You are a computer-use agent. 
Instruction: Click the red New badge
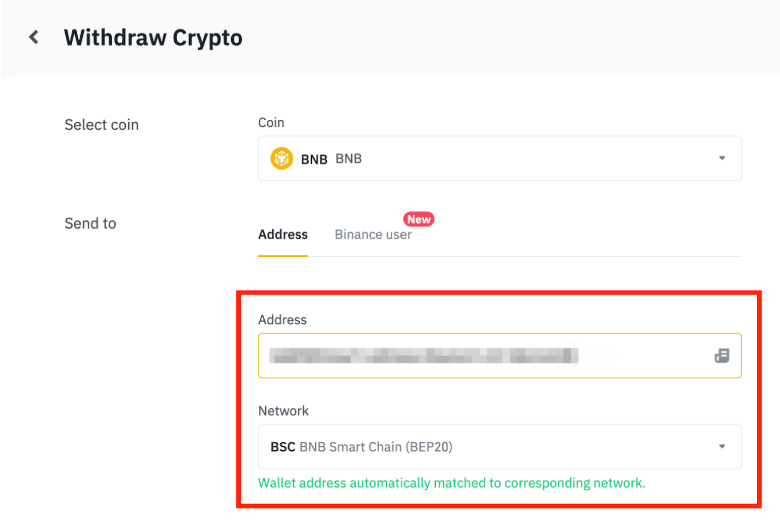[418, 219]
